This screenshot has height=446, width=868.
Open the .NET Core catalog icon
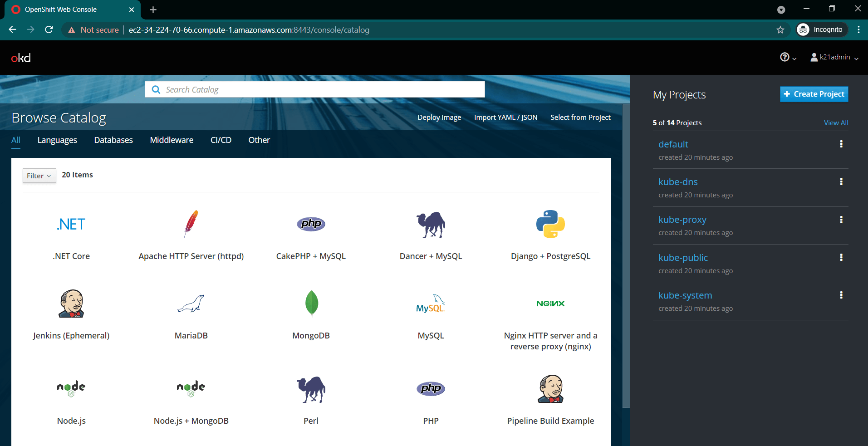tap(71, 224)
